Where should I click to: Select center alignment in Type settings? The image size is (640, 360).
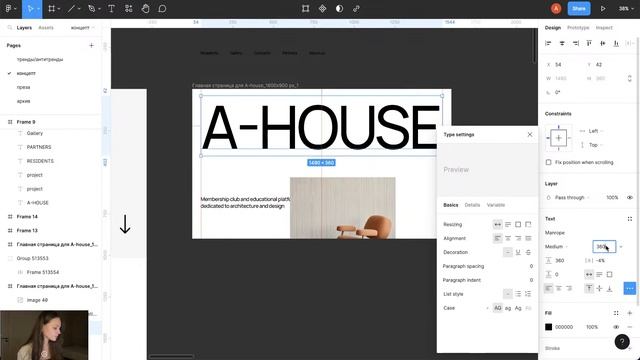[508, 238]
